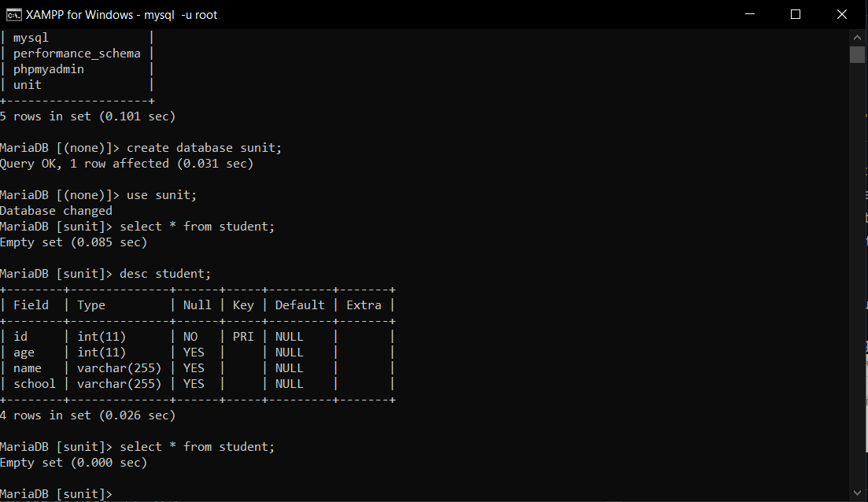Click the unit database entry

click(x=27, y=84)
